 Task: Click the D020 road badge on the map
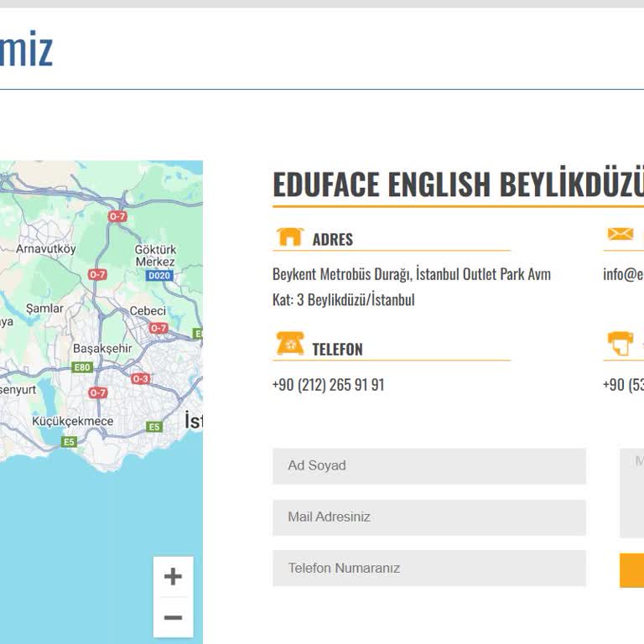coord(159,276)
